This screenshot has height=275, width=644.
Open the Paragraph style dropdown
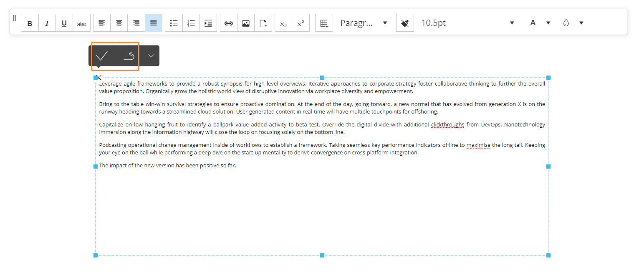point(364,23)
